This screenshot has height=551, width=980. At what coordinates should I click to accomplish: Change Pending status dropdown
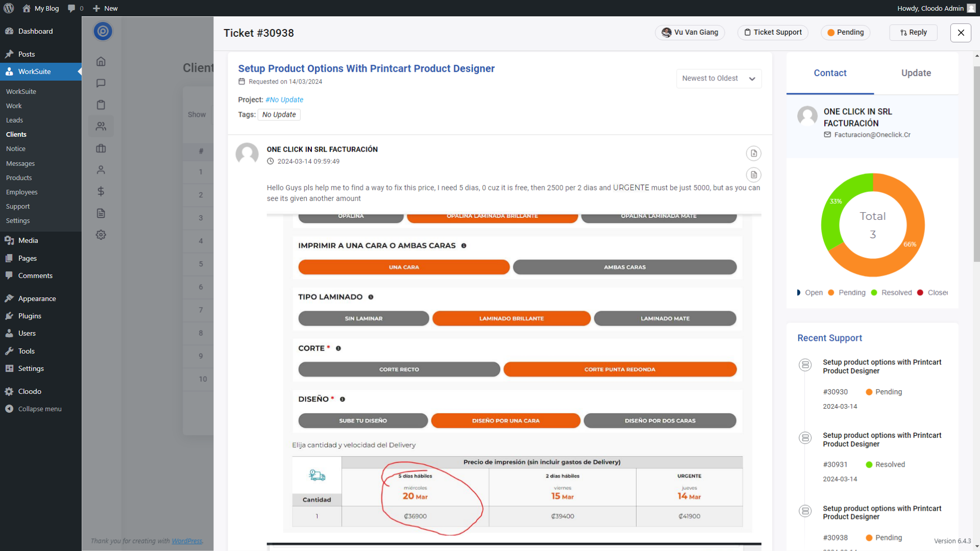[x=845, y=32]
